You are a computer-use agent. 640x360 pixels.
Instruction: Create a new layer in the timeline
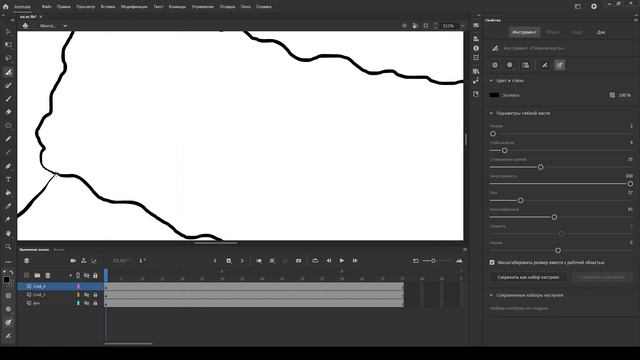pos(27,276)
